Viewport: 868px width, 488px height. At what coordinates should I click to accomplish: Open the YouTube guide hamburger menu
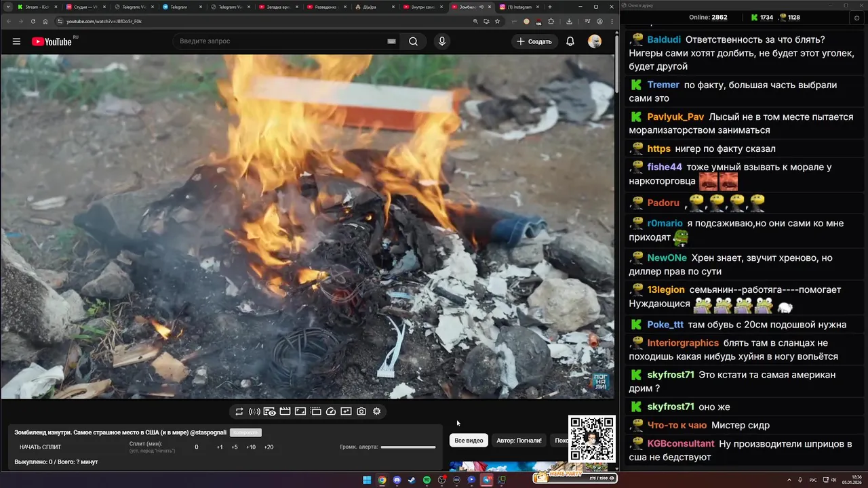16,41
